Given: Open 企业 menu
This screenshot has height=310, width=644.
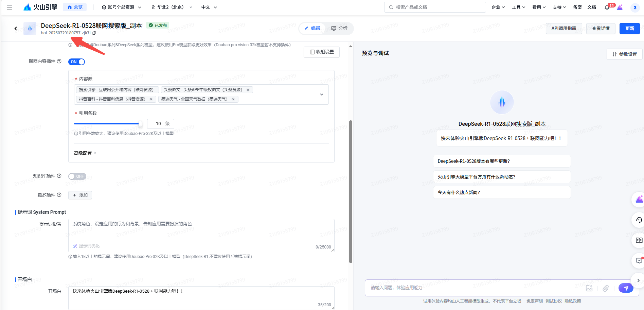Looking at the screenshot, I should pos(498,7).
